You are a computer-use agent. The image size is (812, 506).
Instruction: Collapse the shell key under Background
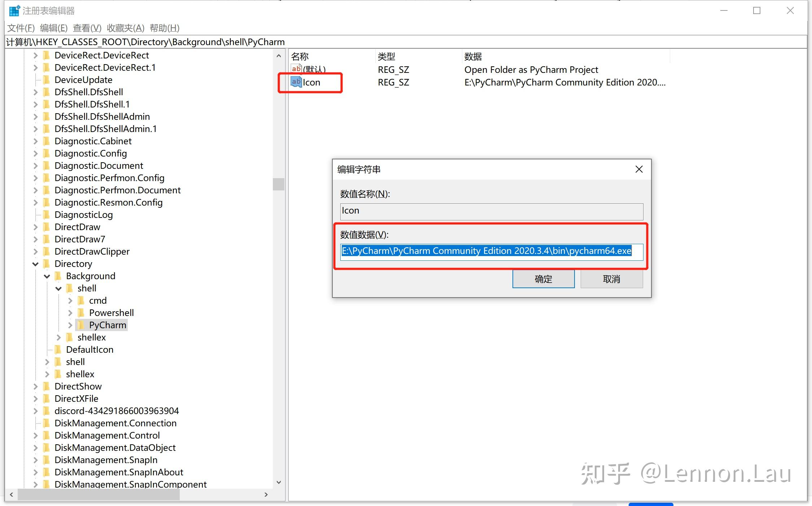[58, 289]
